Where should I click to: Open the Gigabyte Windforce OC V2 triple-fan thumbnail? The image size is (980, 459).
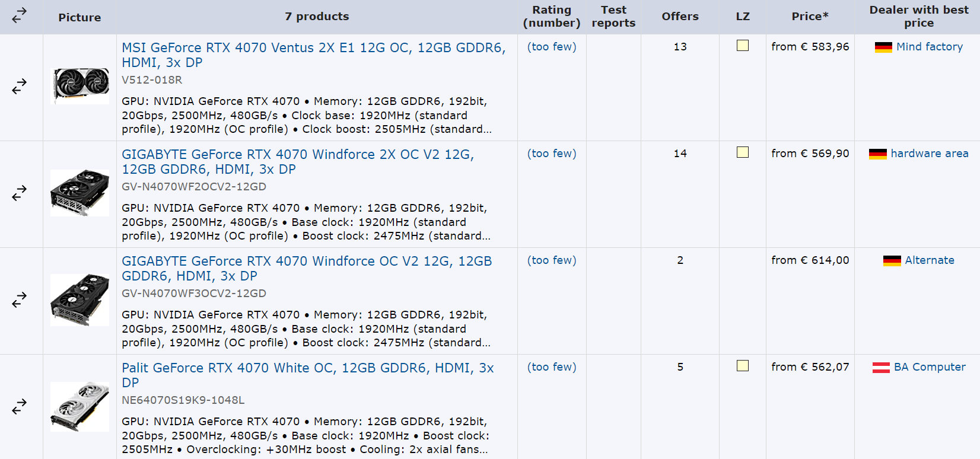(80, 299)
